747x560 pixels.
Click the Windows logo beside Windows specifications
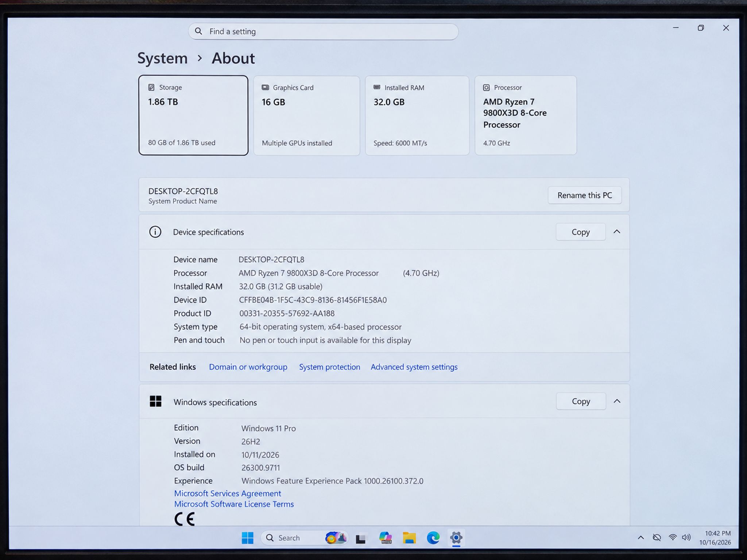tap(155, 401)
